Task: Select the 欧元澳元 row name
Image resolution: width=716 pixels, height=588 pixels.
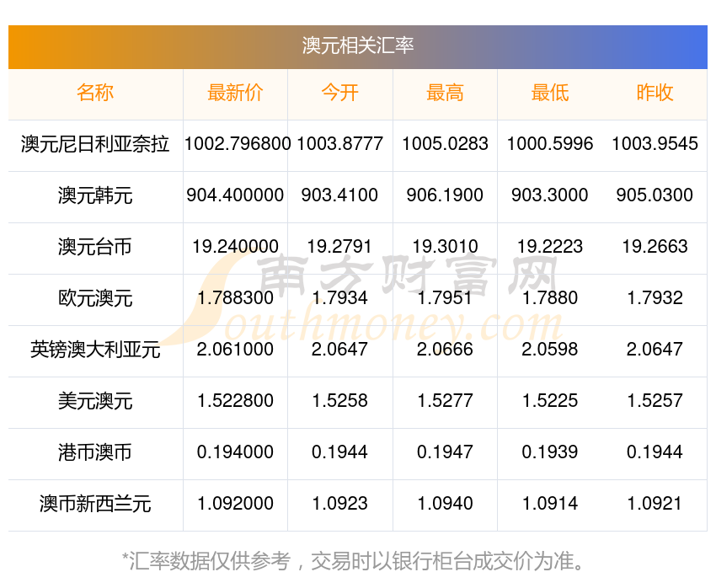Action: pyautogui.click(x=95, y=298)
